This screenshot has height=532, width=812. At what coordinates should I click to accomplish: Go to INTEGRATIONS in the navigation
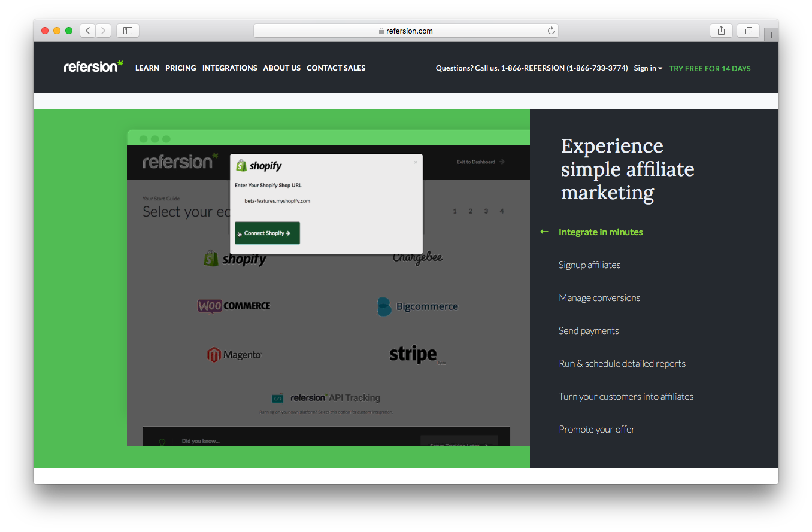[x=230, y=68]
